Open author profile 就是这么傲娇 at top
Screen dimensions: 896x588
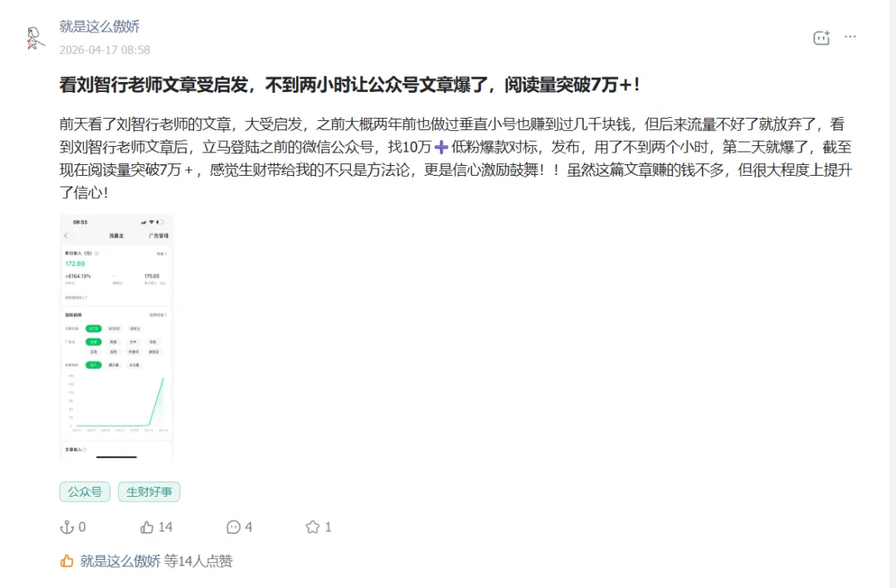[100, 27]
